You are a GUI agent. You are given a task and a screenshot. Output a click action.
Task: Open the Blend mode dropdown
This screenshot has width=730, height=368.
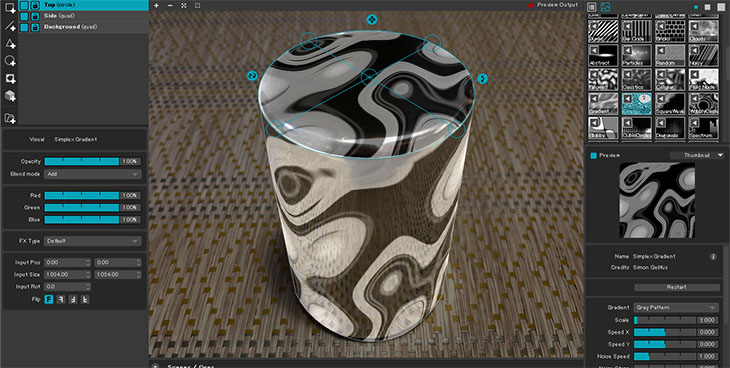93,174
